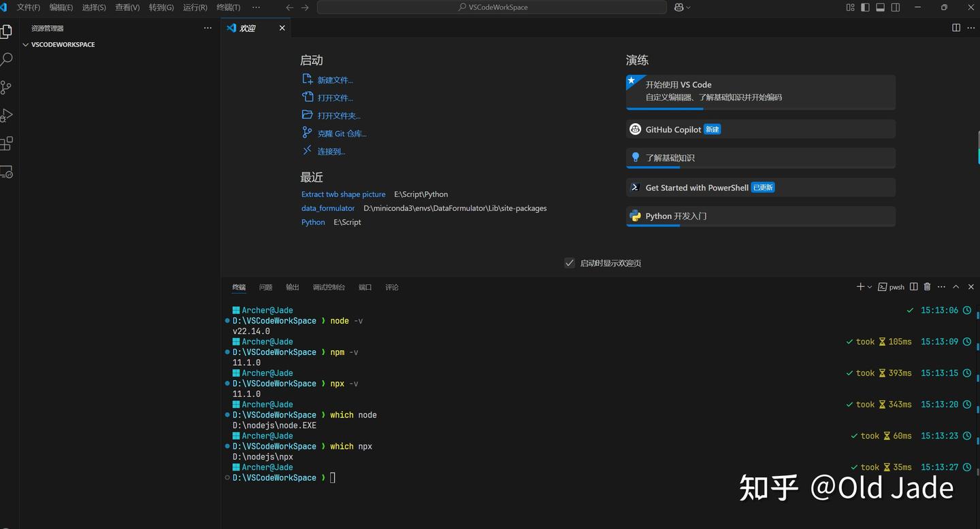
Task: Toggle the split editor layout icon
Action: [x=957, y=28]
